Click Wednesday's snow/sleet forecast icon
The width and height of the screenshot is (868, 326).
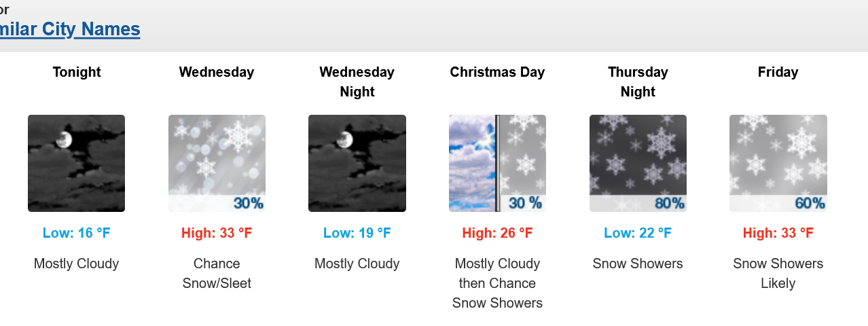(x=217, y=163)
